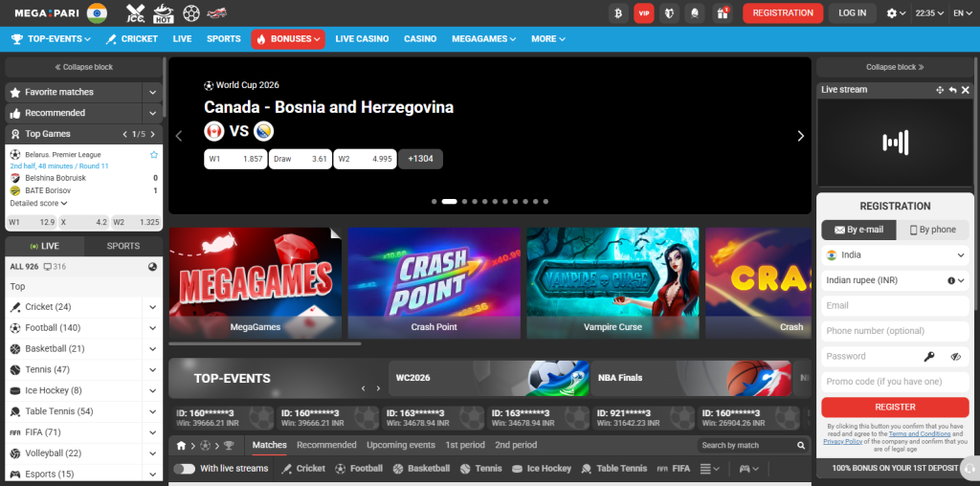Select the 1st period tab
980x486 pixels.
pos(465,446)
